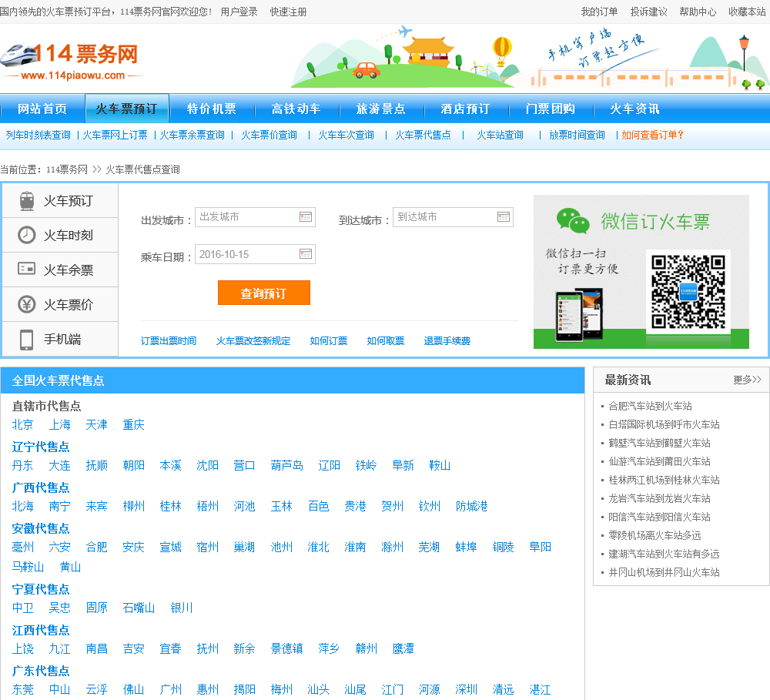Go to the 高铁动车 nav tab

pyautogui.click(x=296, y=109)
